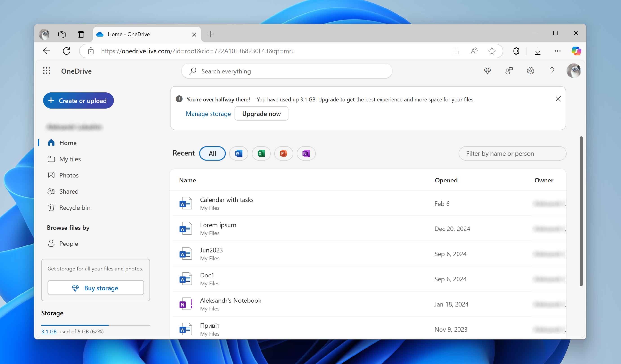
Task: Open browser downloads
Action: click(x=538, y=51)
